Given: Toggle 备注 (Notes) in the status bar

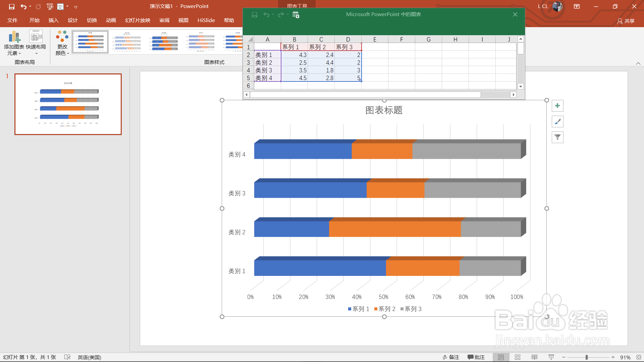Looking at the screenshot, I should (x=451, y=357).
